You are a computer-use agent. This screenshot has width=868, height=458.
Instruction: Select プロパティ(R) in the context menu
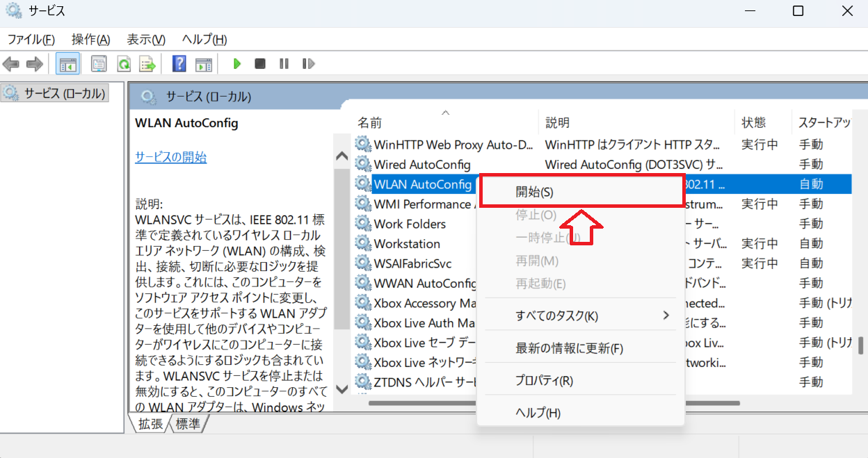(x=544, y=381)
